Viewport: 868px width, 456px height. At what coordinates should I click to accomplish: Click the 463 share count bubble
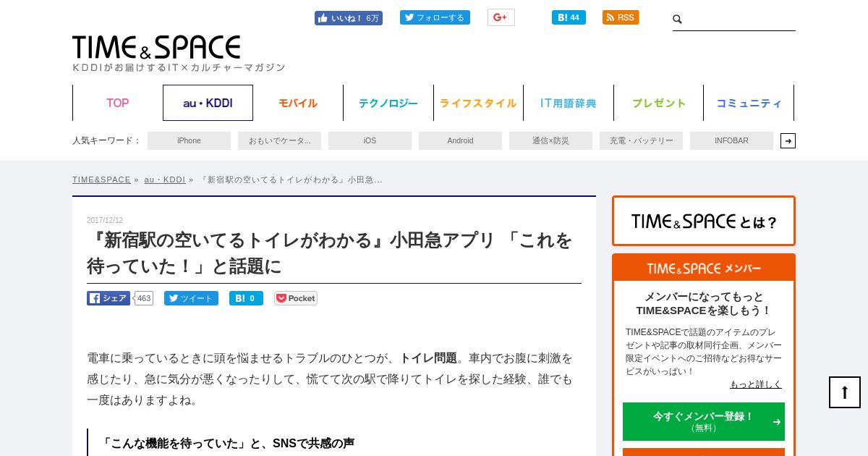pyautogui.click(x=144, y=298)
